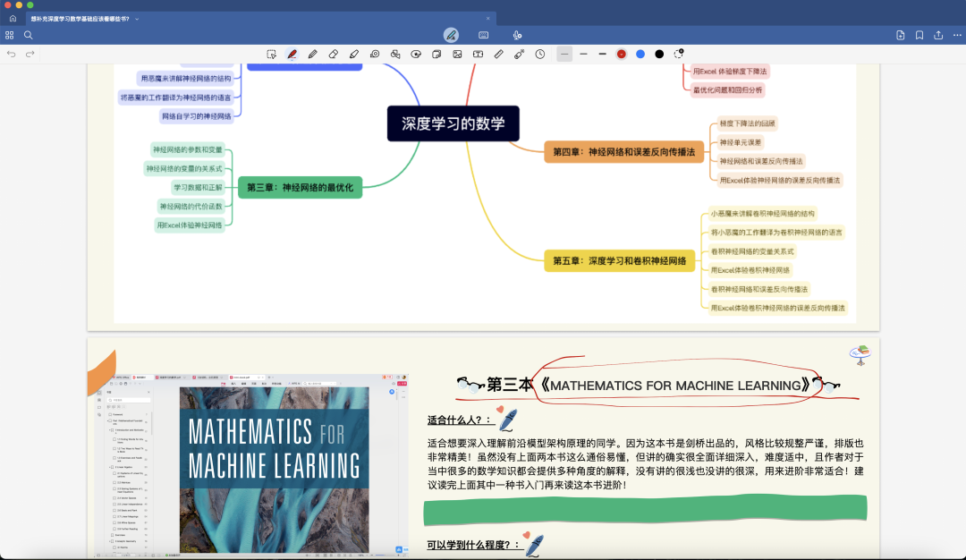
Task: Select the lasso tool
Action: tap(416, 55)
